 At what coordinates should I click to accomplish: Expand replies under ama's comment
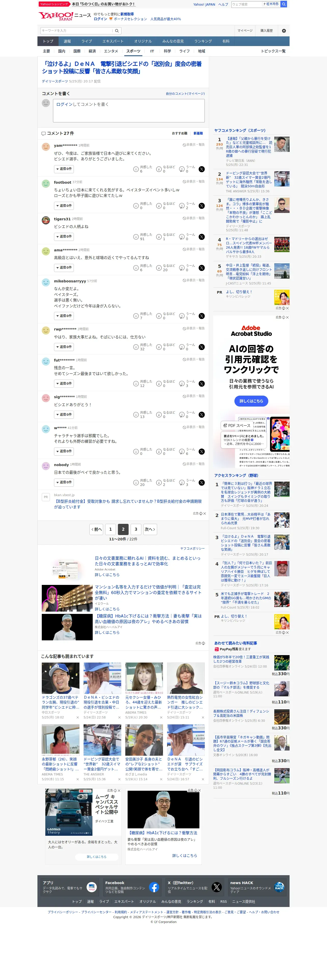[x=64, y=268]
